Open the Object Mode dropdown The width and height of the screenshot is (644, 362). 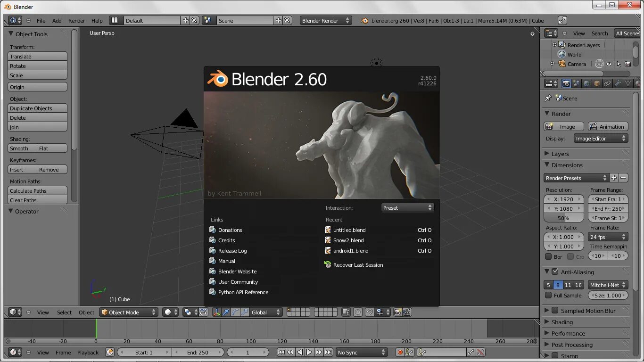(x=128, y=312)
